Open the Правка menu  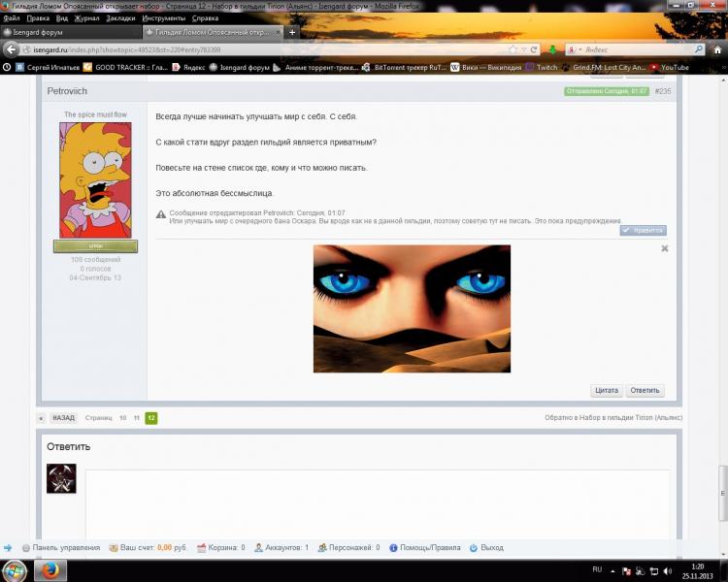click(38, 18)
